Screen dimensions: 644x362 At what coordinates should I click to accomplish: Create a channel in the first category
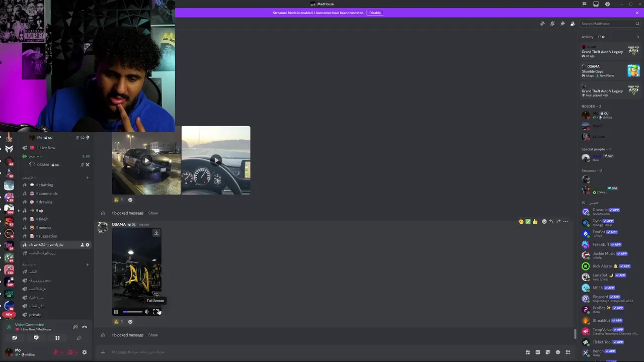point(87,177)
